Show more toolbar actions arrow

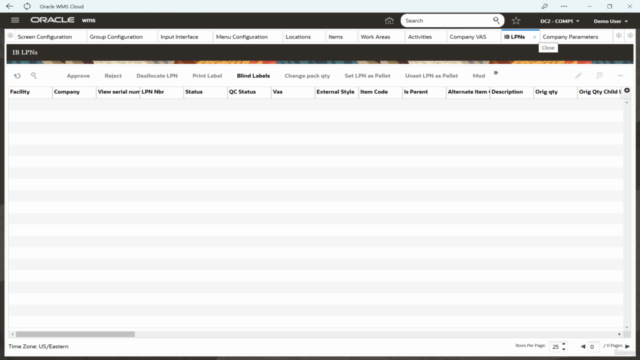(496, 73)
